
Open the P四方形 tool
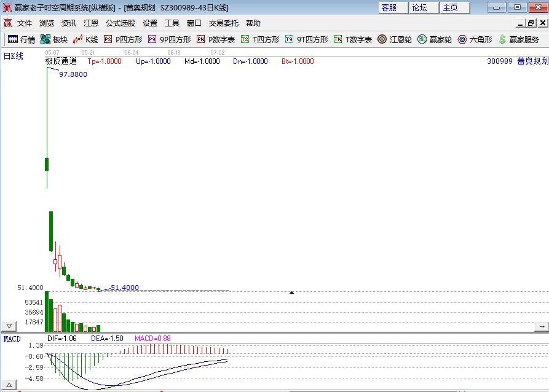[123, 39]
